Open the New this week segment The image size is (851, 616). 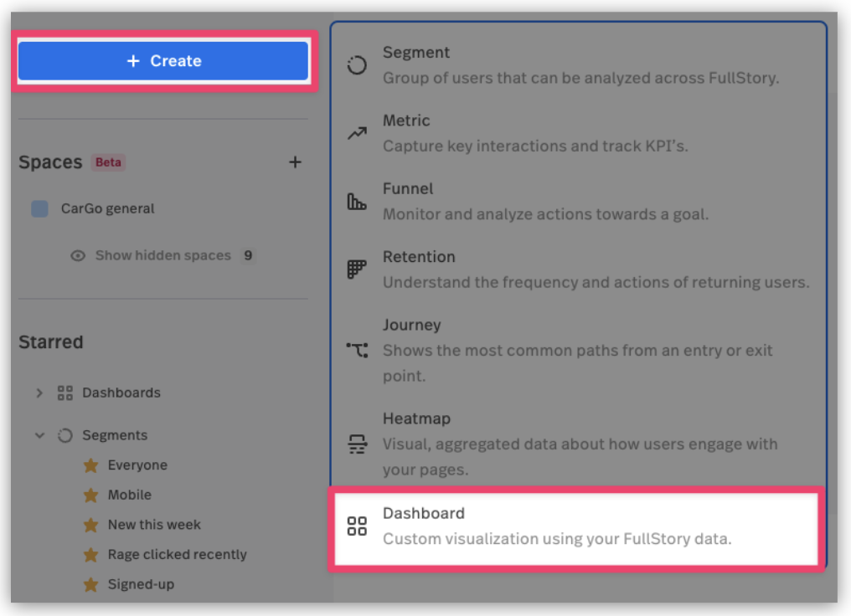point(154,525)
